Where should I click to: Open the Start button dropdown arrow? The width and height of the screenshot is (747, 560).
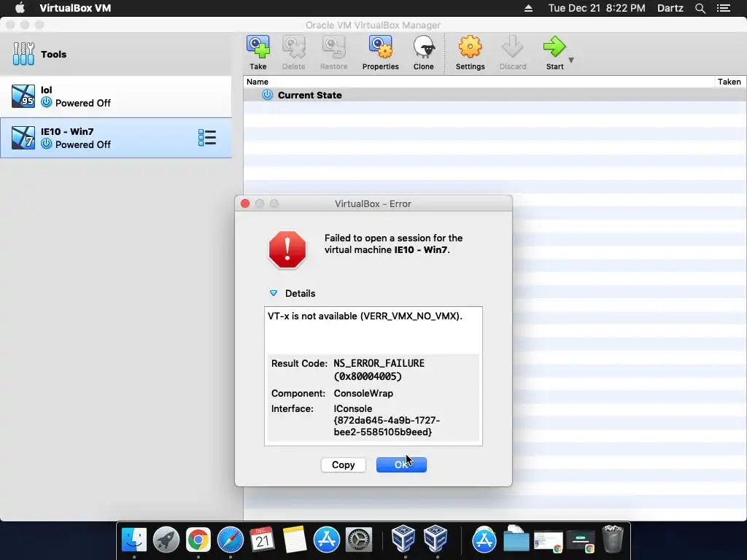click(x=571, y=60)
